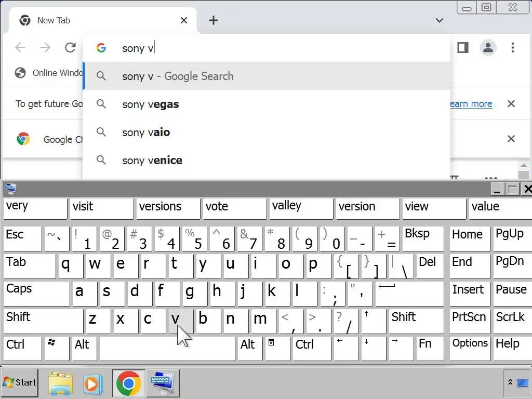
Task: Click the PrtScn key
Action: pos(470,321)
